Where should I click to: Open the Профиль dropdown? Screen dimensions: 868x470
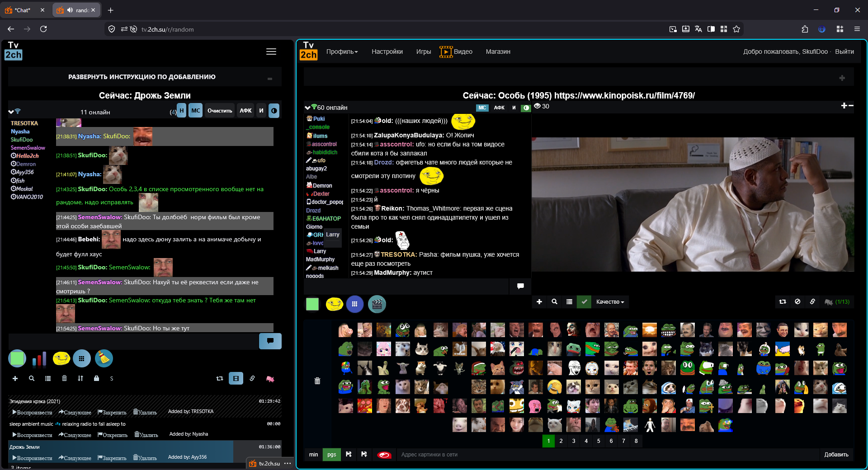point(342,52)
